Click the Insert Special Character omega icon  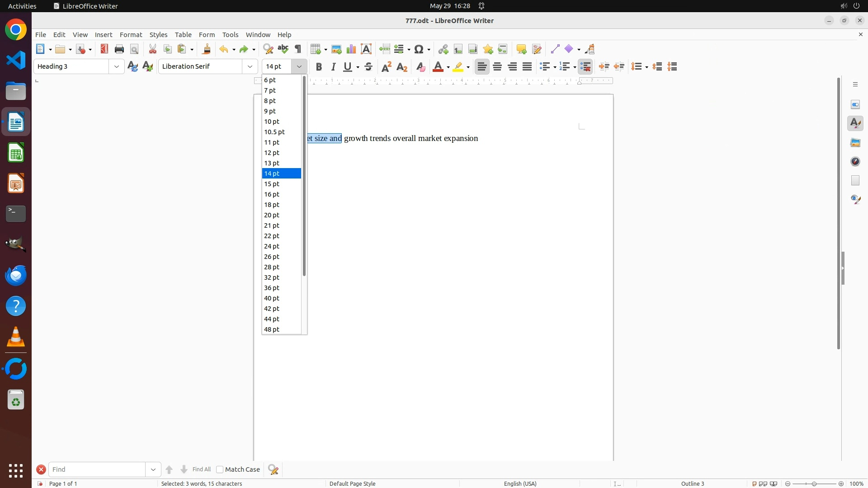[419, 49]
